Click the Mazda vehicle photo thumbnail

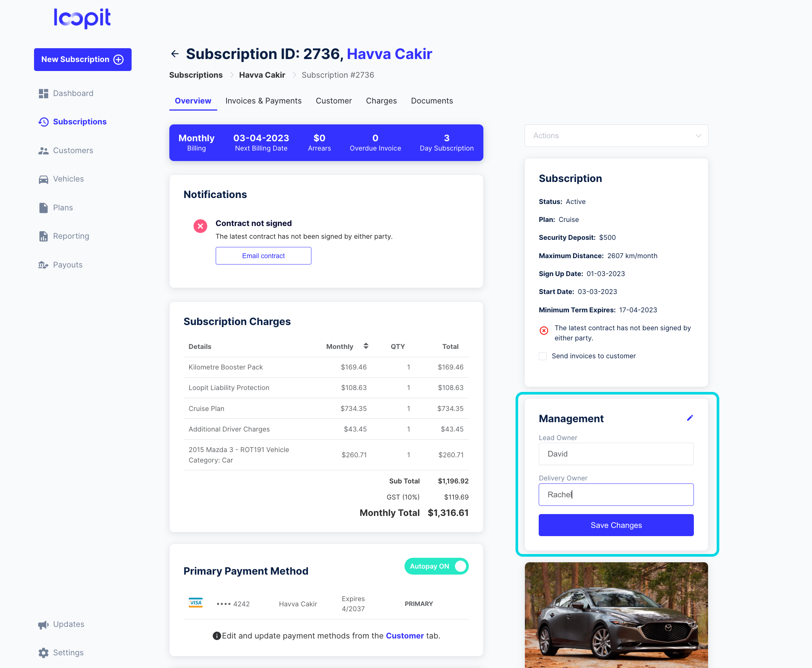click(x=616, y=615)
